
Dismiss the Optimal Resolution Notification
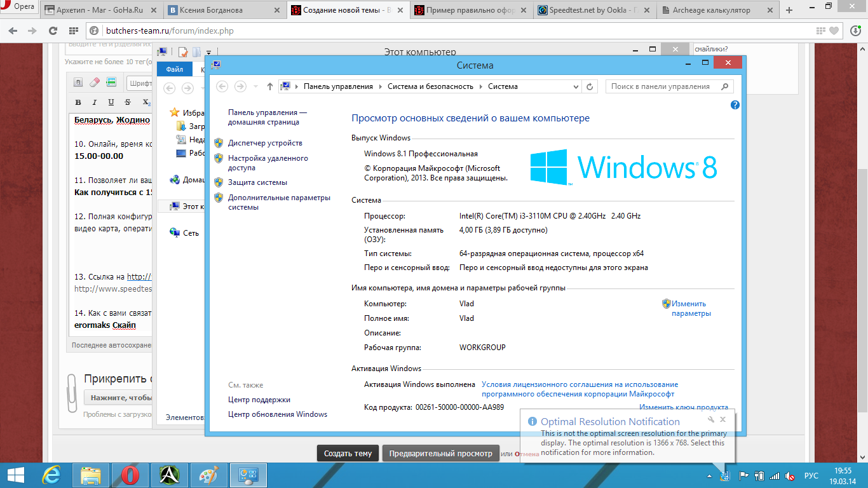723,419
